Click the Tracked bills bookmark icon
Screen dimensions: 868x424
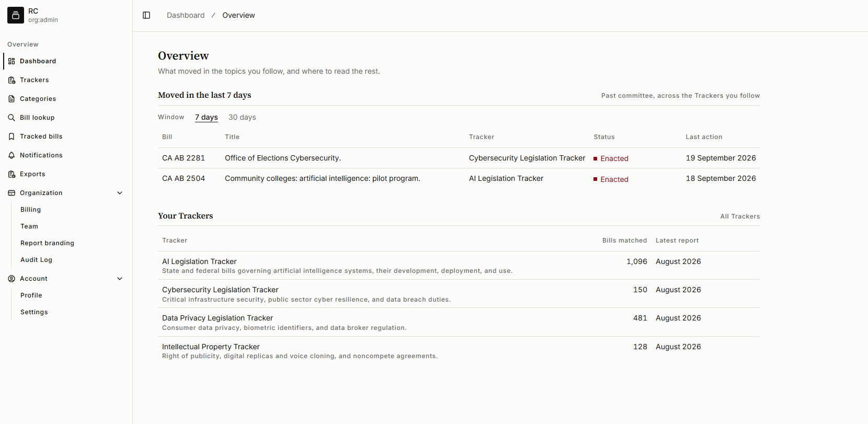click(x=12, y=136)
